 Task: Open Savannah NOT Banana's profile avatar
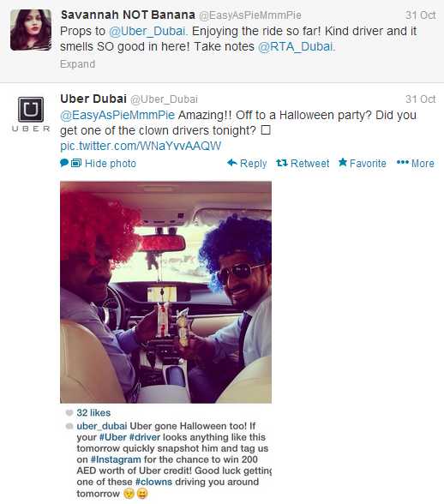[x=31, y=30]
